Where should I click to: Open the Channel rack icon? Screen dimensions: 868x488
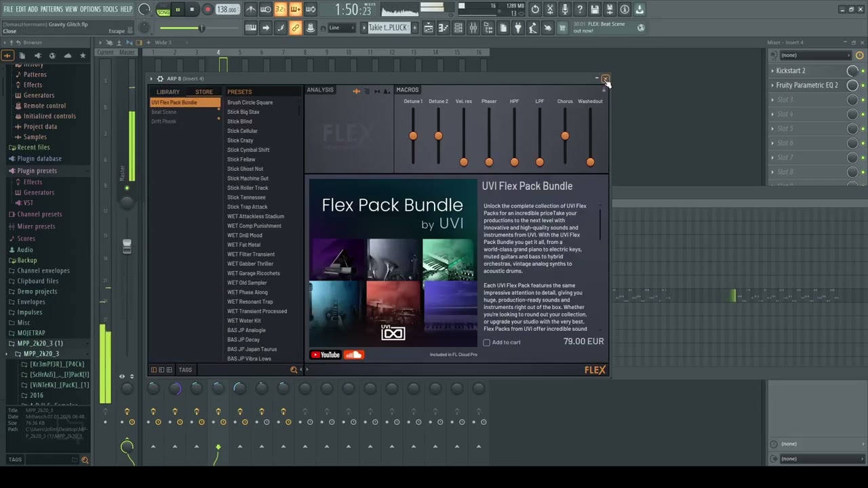(x=458, y=28)
